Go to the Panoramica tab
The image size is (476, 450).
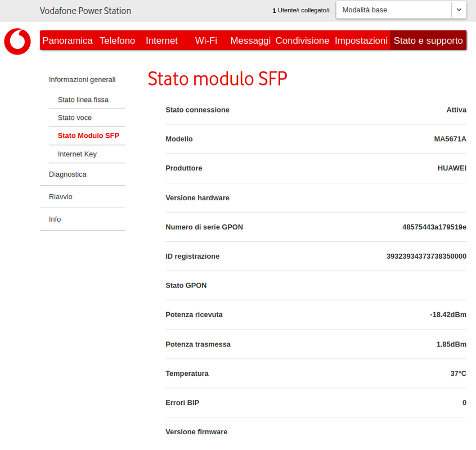tap(68, 40)
